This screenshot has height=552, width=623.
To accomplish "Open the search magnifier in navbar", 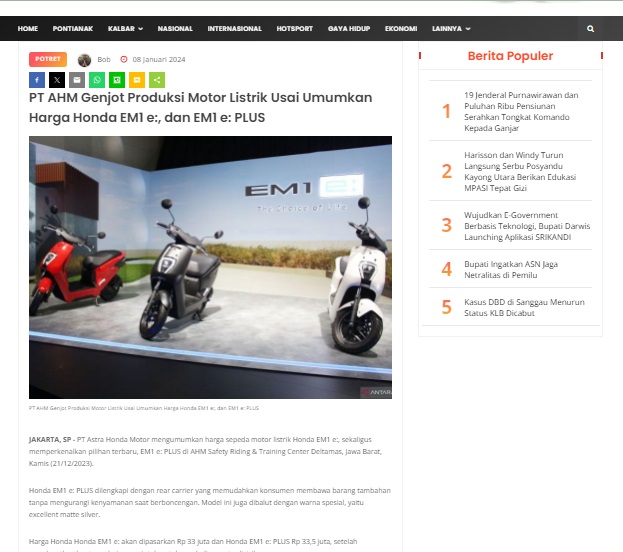I will (590, 29).
